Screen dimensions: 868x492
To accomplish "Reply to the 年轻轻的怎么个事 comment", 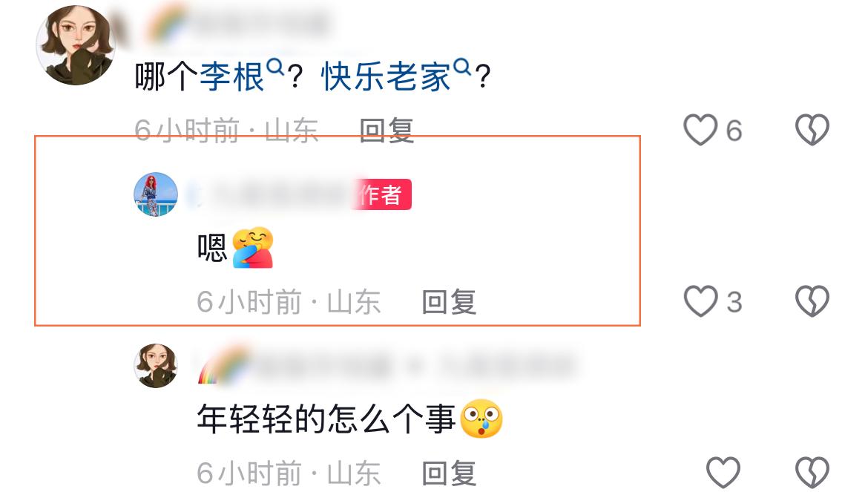I will tap(449, 473).
